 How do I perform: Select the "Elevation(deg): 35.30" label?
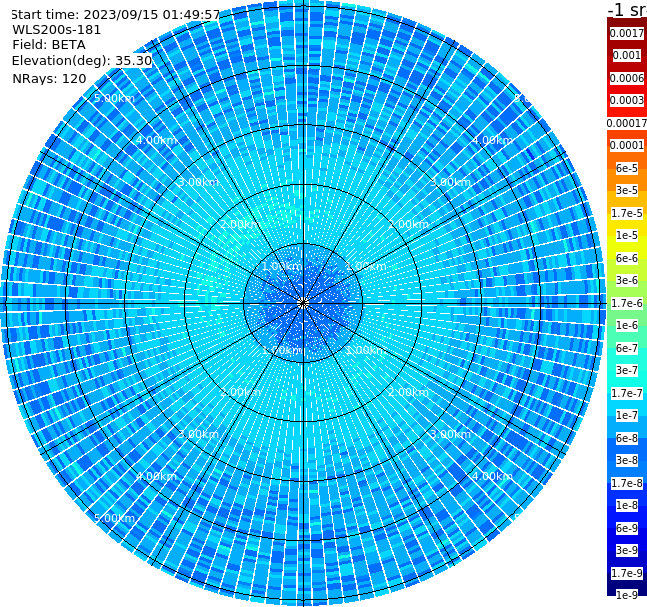click(82, 61)
